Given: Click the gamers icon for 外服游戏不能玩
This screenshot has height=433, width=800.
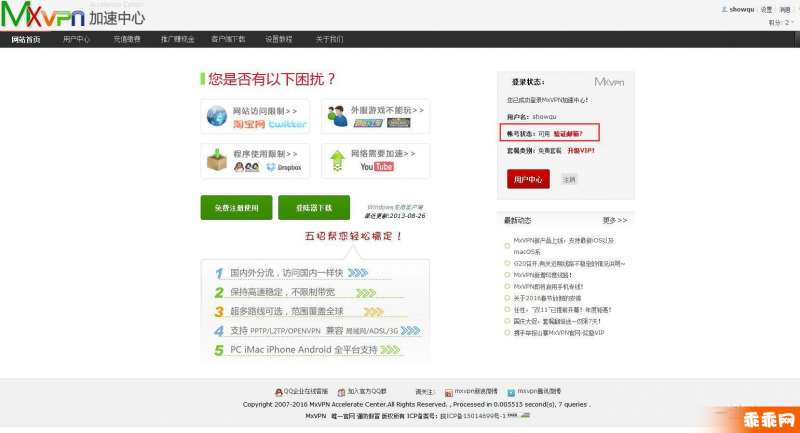Looking at the screenshot, I should point(337,116).
